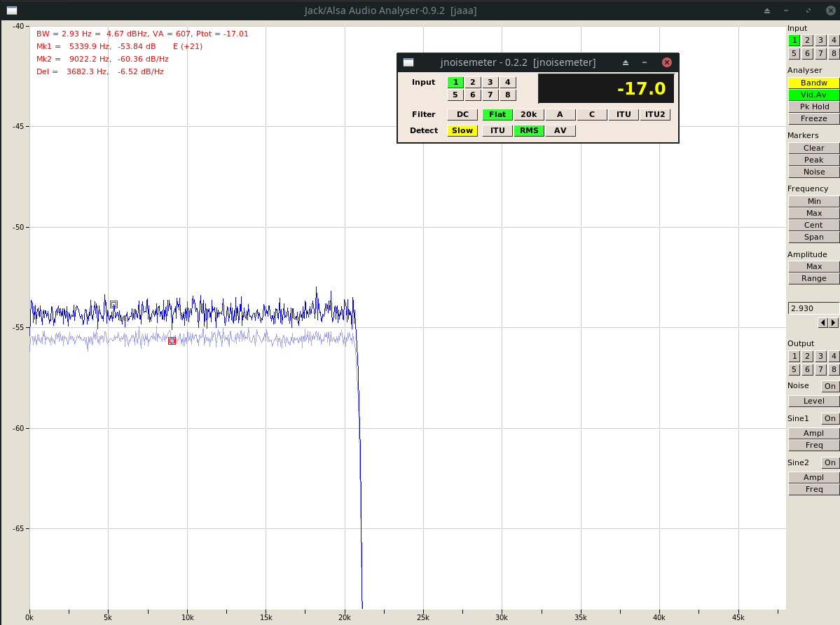The image size is (840, 625).
Task: Choose the A weighting filter
Action: pyautogui.click(x=560, y=115)
